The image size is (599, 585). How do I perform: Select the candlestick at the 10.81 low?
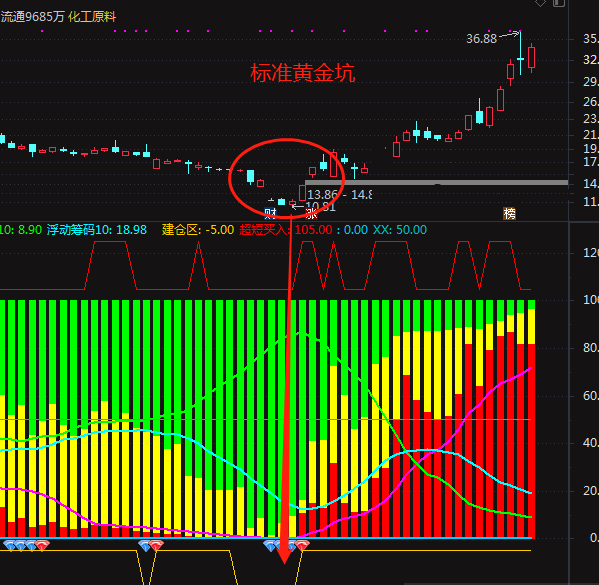[x=293, y=203]
